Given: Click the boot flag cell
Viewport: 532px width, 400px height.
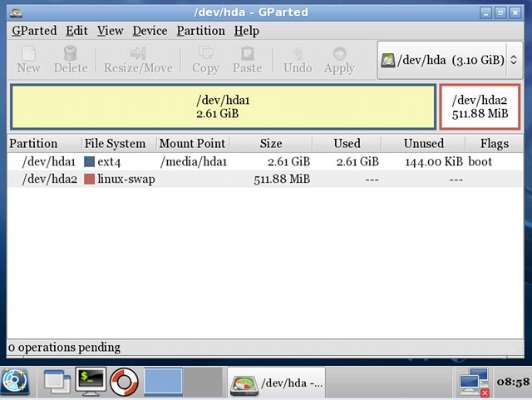Looking at the screenshot, I should [x=480, y=161].
